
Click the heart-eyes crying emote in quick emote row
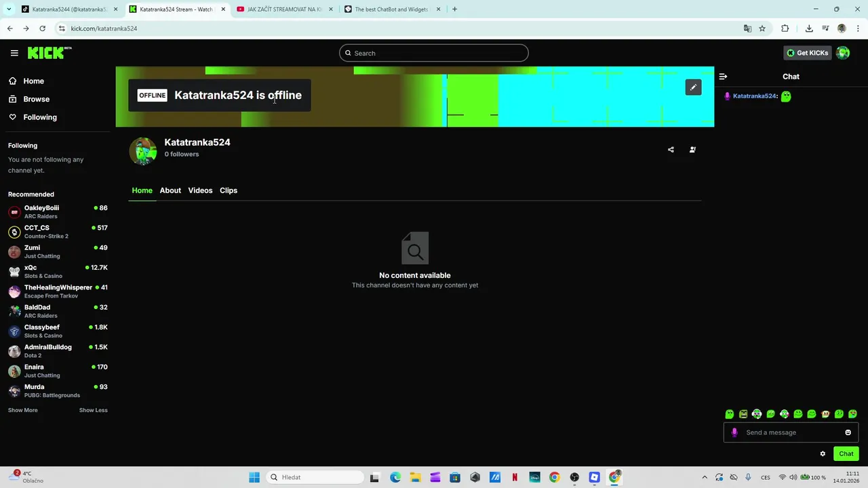pos(852,414)
